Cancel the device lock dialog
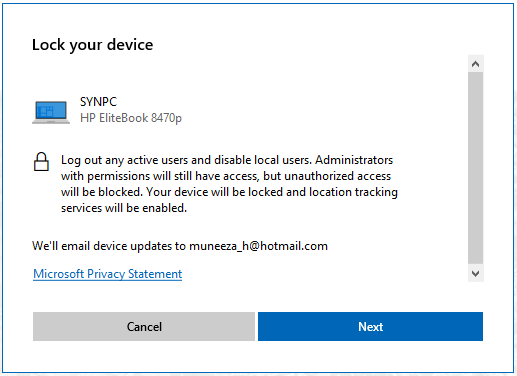The height and width of the screenshot is (376, 517). pyautogui.click(x=144, y=326)
